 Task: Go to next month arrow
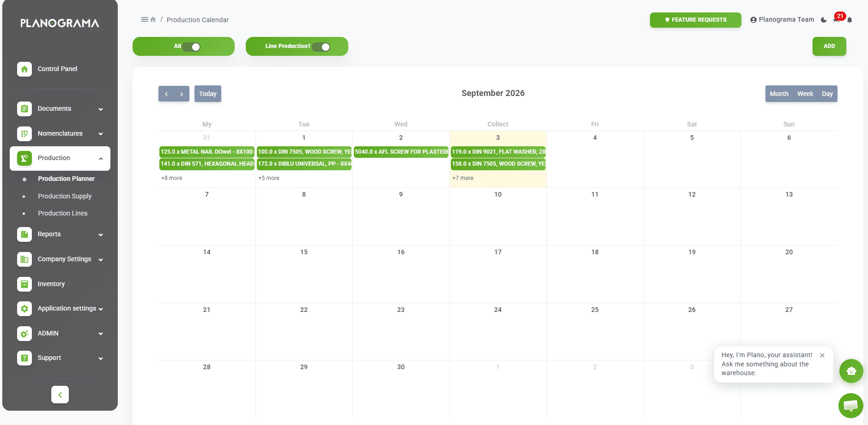(x=182, y=94)
